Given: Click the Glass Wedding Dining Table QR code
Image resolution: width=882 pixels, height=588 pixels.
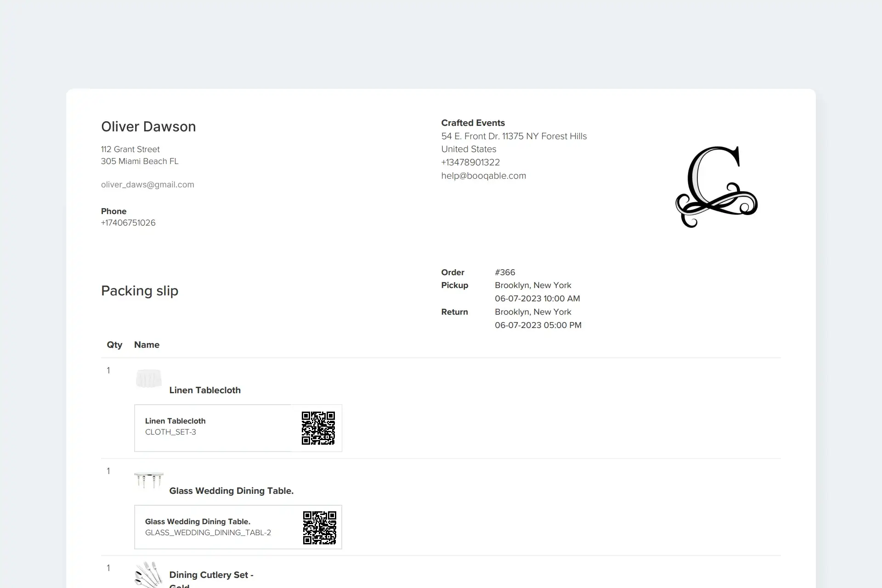Looking at the screenshot, I should tap(319, 527).
